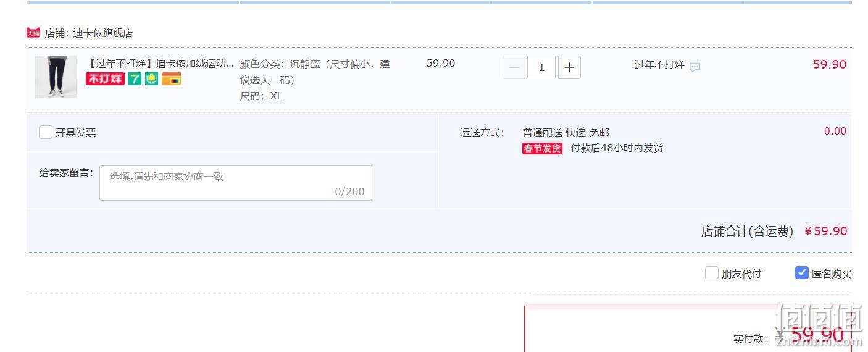868x352 pixels.
Task: Click the 普通配送 快递 免邮 shipping method
Action: point(565,132)
